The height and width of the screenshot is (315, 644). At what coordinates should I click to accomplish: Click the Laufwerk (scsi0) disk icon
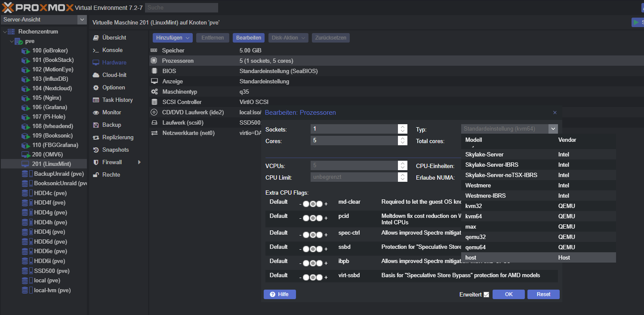[154, 123]
